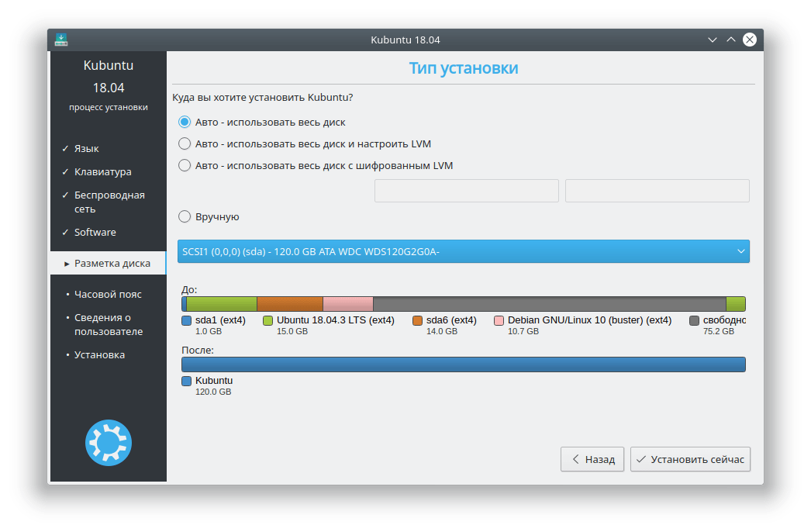Click the '10.7 GB' Debian size label

(x=523, y=331)
